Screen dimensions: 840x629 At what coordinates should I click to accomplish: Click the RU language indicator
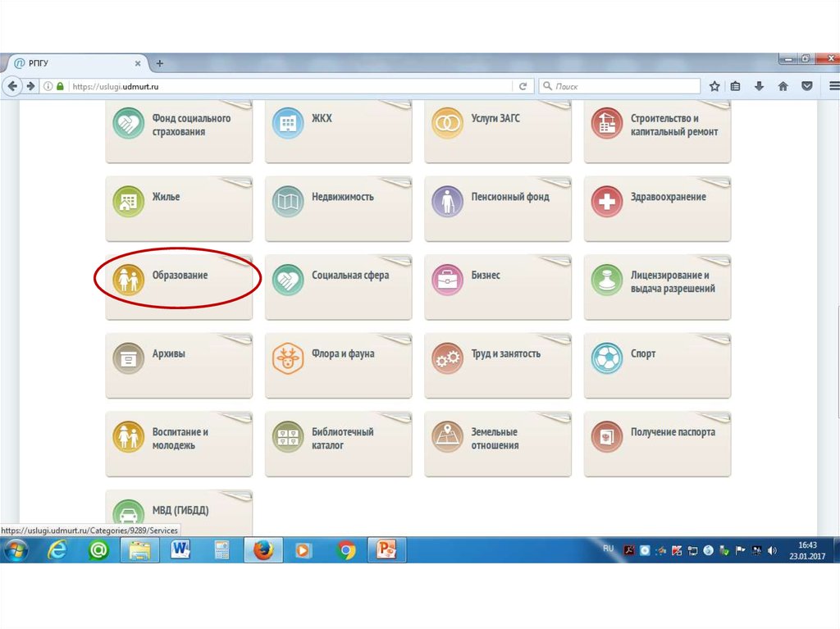[608, 549]
